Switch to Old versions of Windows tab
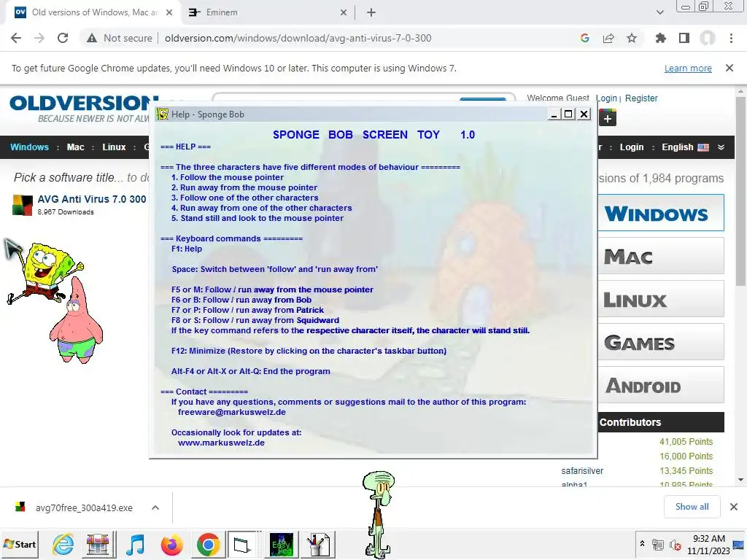 coord(93,12)
